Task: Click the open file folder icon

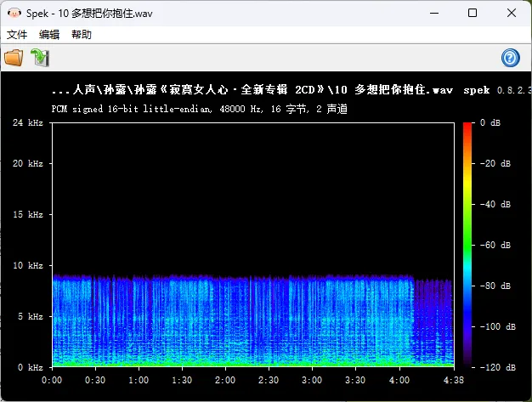Action: tap(14, 58)
